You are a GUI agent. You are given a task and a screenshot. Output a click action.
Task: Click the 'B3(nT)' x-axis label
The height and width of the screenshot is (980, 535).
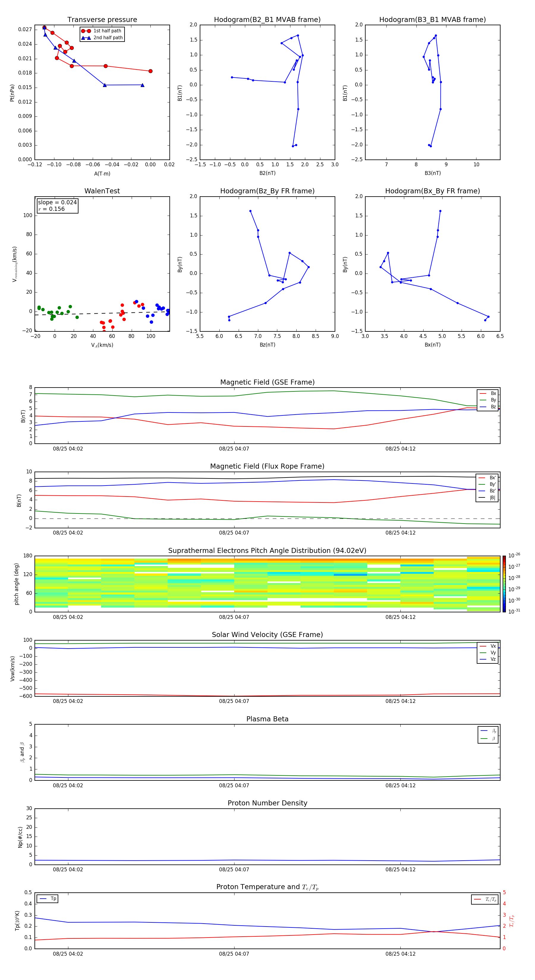432,173
